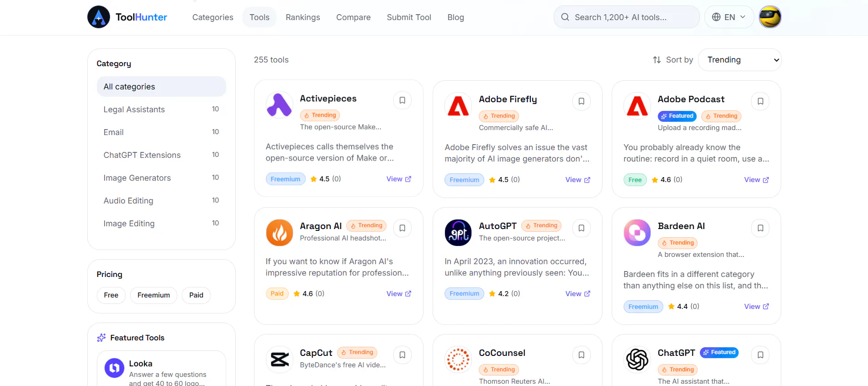Bookmark the Activepieces tool
The height and width of the screenshot is (386, 868).
(402, 100)
